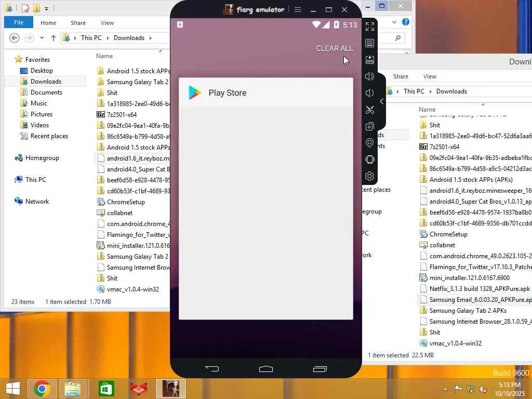The image size is (532, 399).
Task: Open the emulator taskbar button
Action: coord(170,389)
